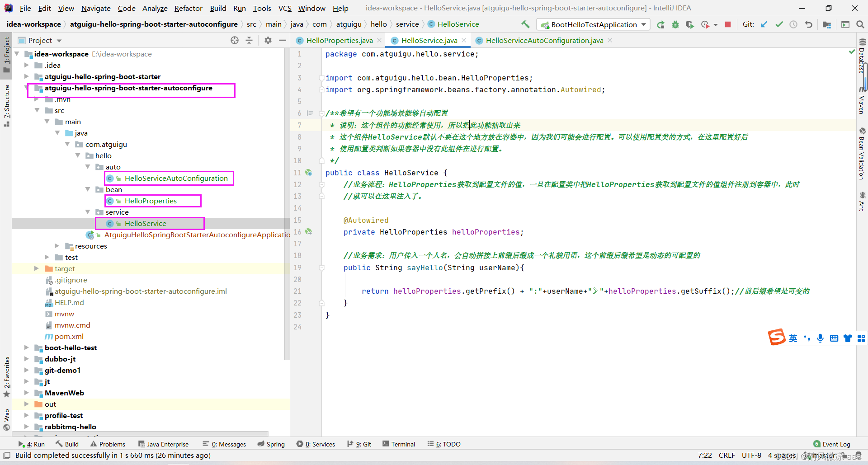Commit changes using green checkmark icon
The width and height of the screenshot is (868, 465).
(779, 24)
